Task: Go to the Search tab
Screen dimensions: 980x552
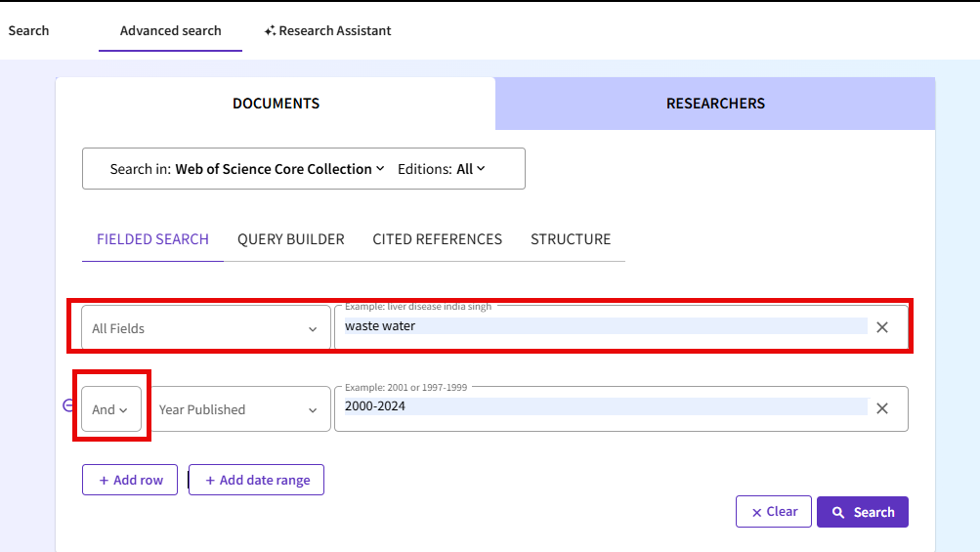Action: [28, 30]
